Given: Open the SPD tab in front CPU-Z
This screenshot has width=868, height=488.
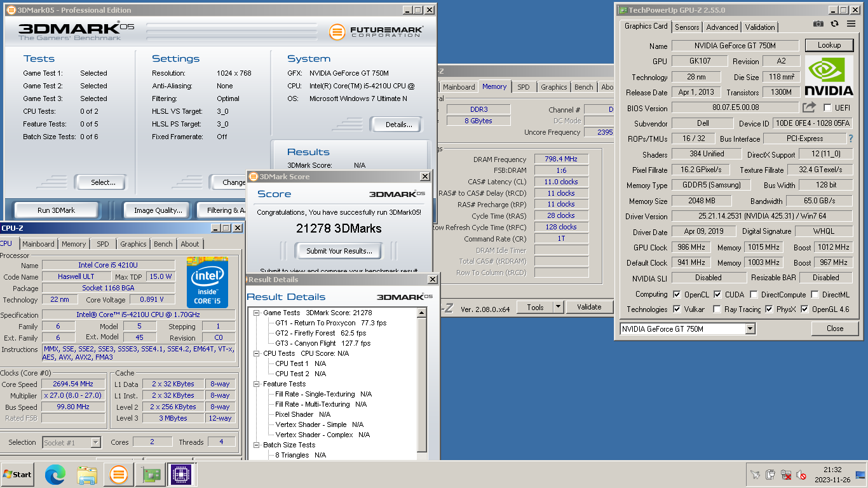Looking at the screenshot, I should [103, 244].
